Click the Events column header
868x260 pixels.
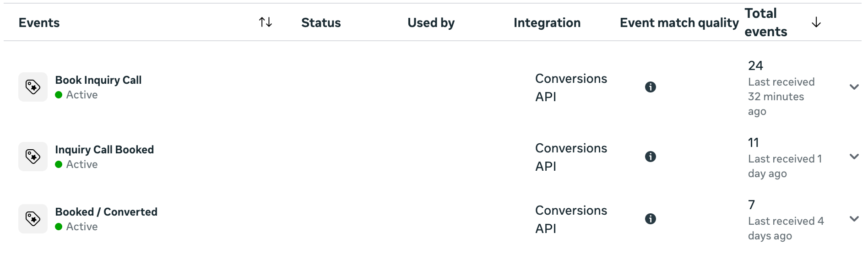(x=39, y=23)
